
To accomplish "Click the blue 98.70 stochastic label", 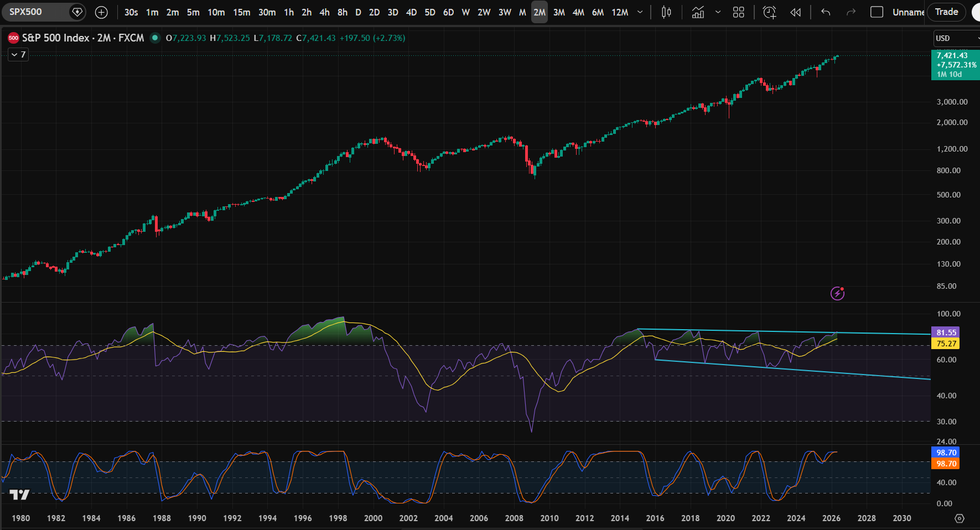I will 946,453.
